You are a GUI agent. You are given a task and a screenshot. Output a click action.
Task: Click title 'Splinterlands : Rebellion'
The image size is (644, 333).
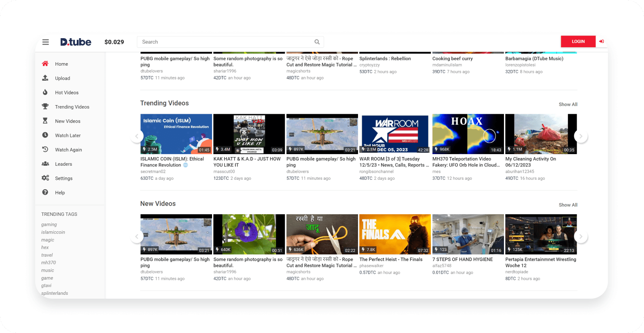point(385,59)
